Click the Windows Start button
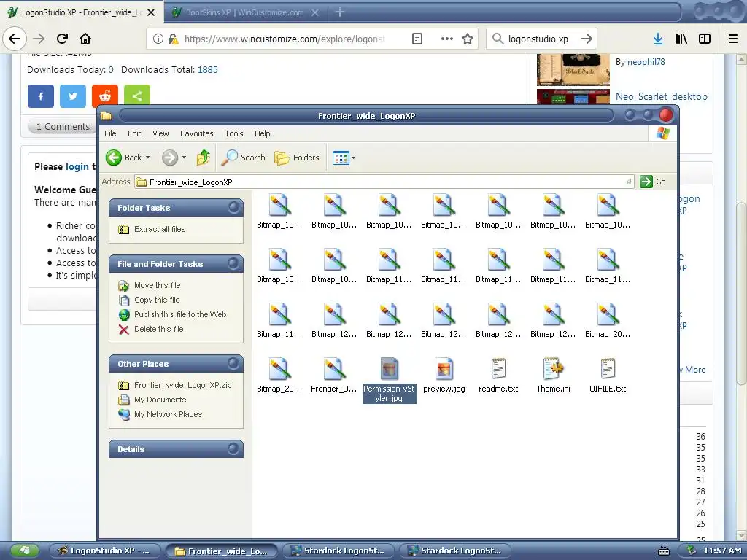Viewport: 747px width, 560px height. 24,551
